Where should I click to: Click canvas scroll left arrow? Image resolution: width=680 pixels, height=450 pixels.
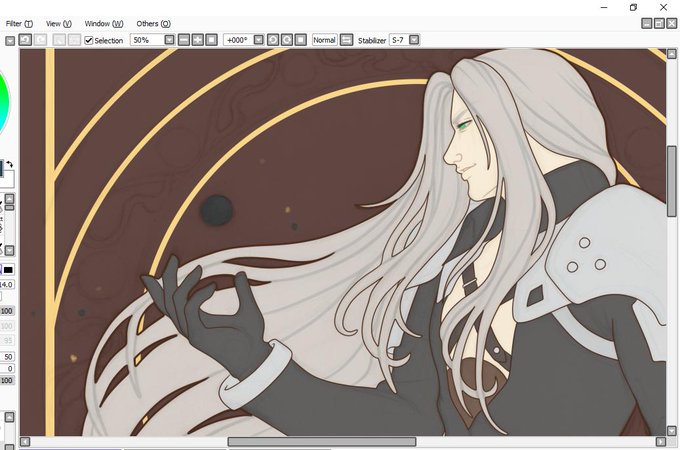tap(25, 441)
